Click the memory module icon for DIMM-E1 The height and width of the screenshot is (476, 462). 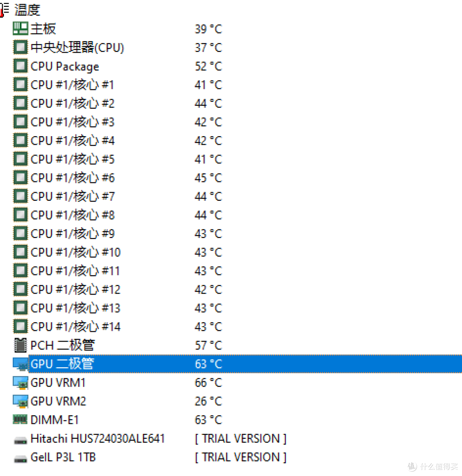pos(21,419)
